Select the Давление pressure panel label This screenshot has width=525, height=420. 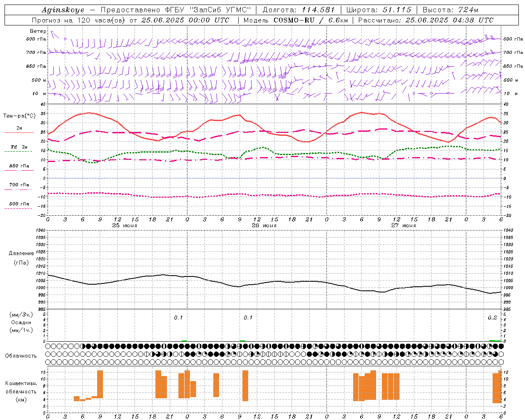point(21,253)
